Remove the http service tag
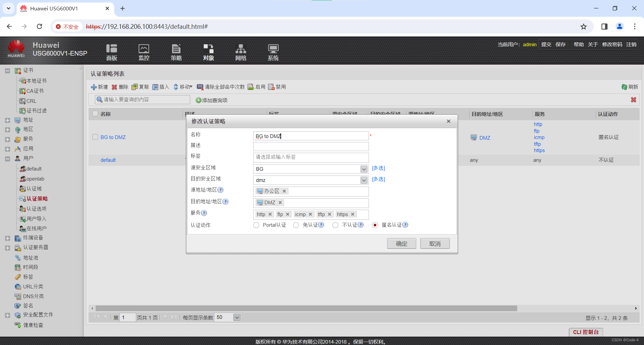The image size is (644, 345). pos(270,214)
